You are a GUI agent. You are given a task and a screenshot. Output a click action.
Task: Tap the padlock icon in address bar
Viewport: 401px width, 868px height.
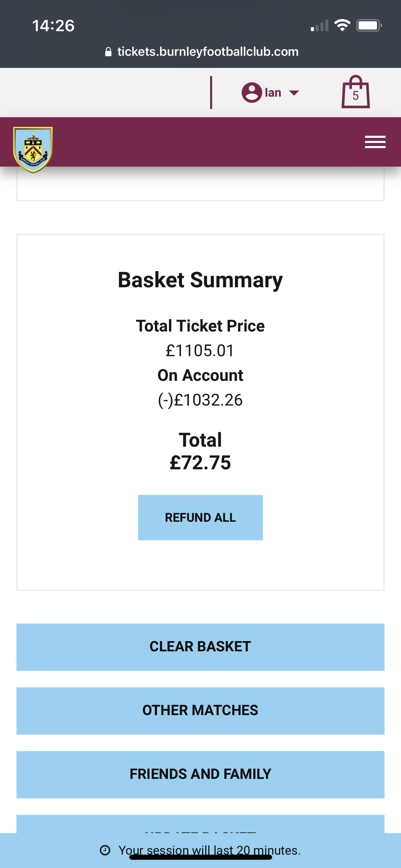pos(108,52)
